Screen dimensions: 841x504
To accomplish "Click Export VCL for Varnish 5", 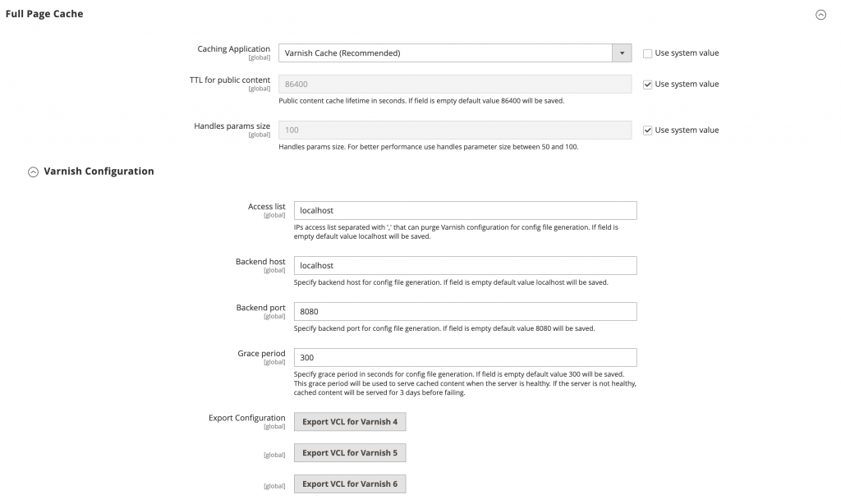I will pyautogui.click(x=350, y=454).
